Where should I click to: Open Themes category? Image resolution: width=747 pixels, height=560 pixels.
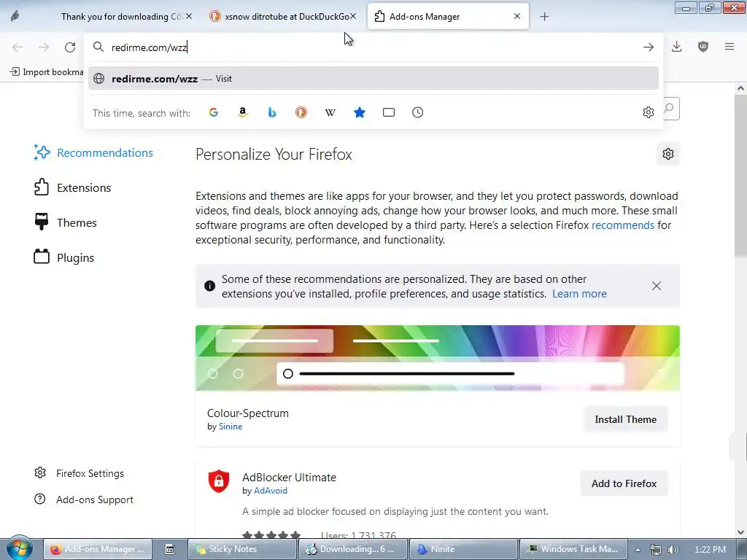[66, 222]
